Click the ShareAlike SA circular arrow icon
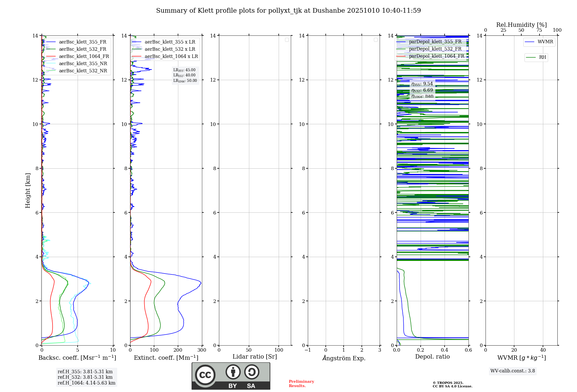 coord(252,372)
